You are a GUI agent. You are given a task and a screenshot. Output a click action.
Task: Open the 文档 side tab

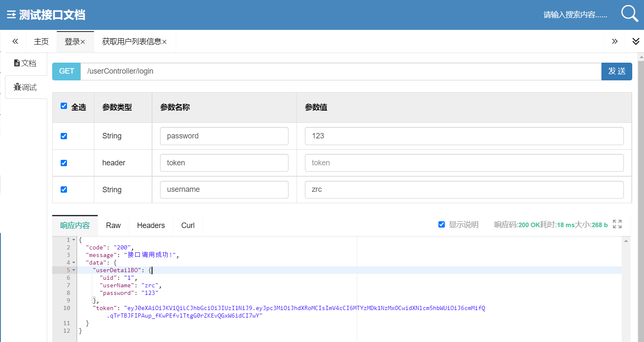click(25, 63)
